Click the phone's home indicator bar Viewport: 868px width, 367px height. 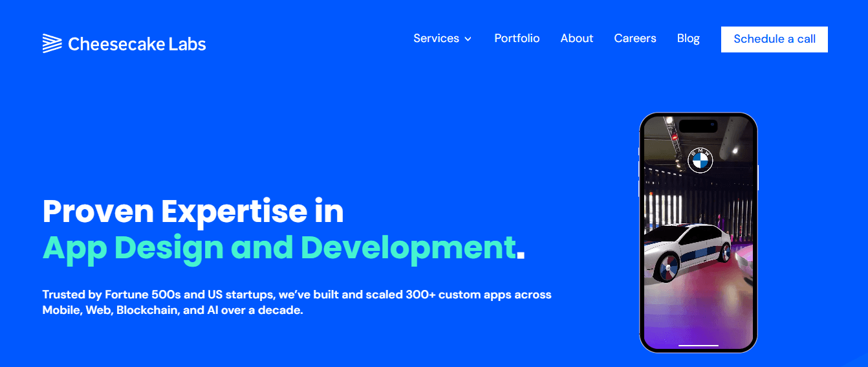[699, 346]
